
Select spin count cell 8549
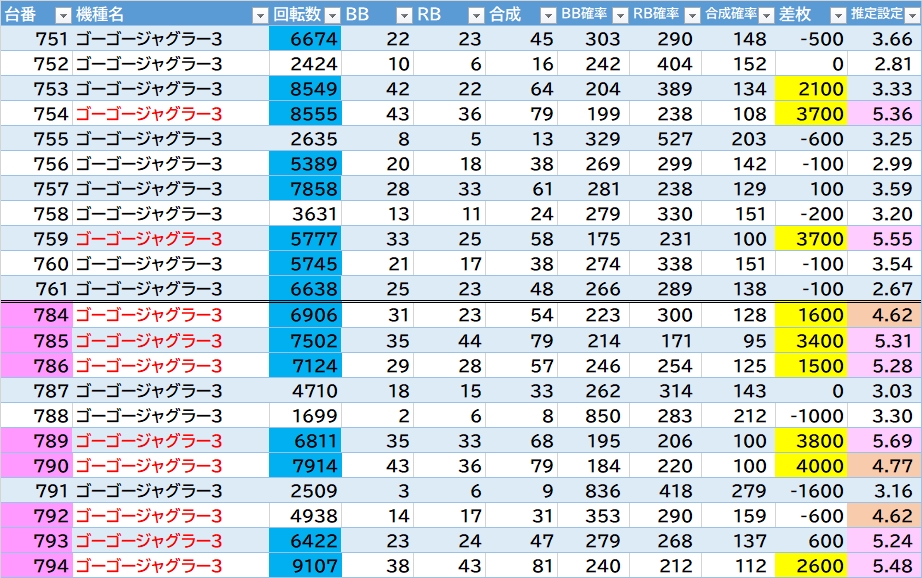(305, 89)
